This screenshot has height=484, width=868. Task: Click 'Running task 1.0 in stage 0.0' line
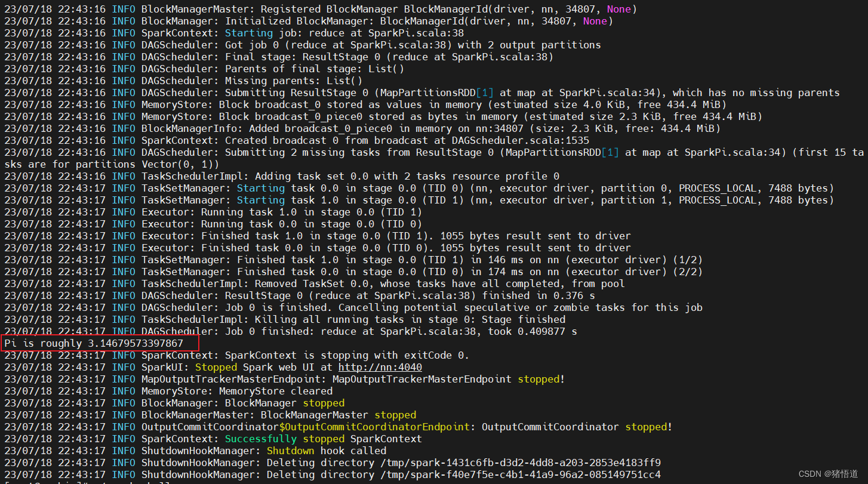213,212
